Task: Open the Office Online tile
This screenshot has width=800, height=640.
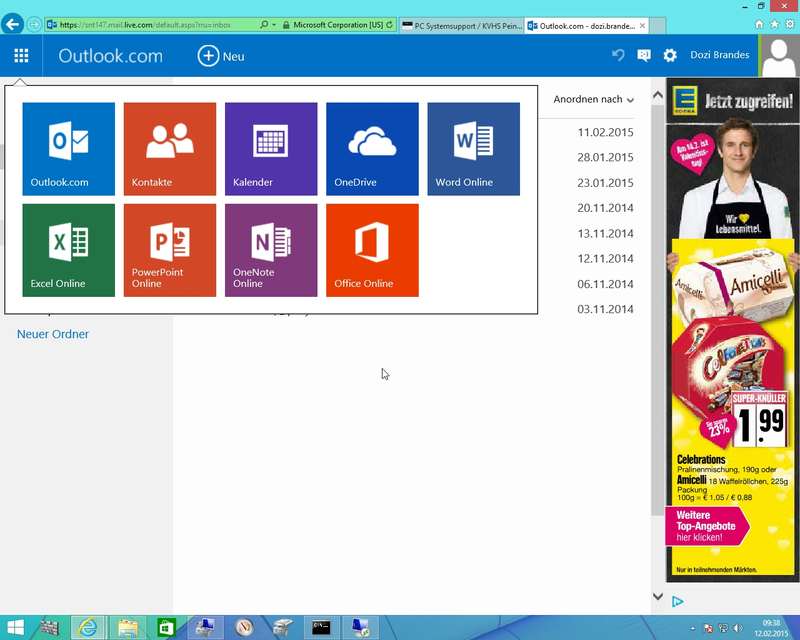Action: (x=372, y=250)
